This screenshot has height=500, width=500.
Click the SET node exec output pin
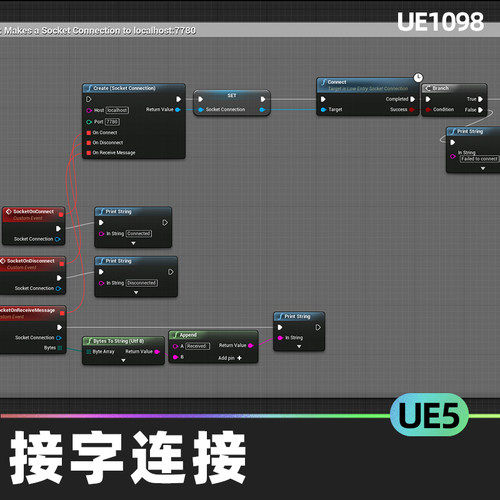click(263, 99)
